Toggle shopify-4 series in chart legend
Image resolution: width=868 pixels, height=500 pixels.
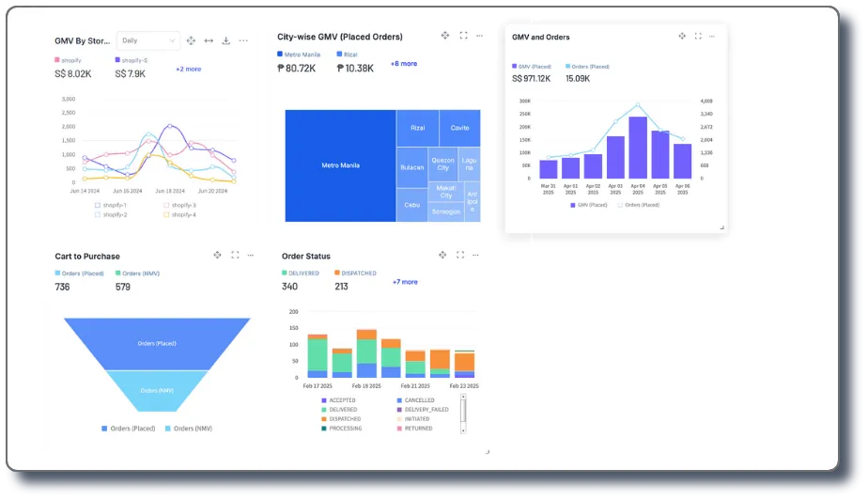[179, 214]
